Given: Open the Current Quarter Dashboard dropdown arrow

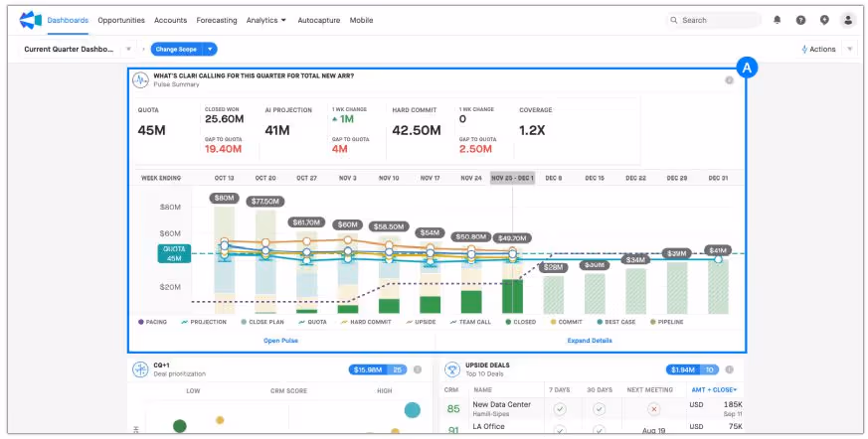Looking at the screenshot, I should 128,50.
